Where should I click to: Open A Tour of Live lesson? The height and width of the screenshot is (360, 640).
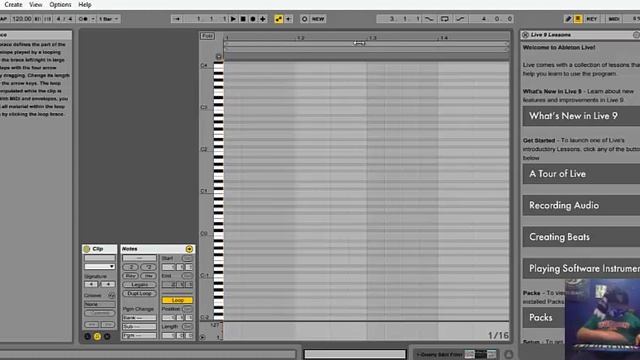[x=581, y=174]
